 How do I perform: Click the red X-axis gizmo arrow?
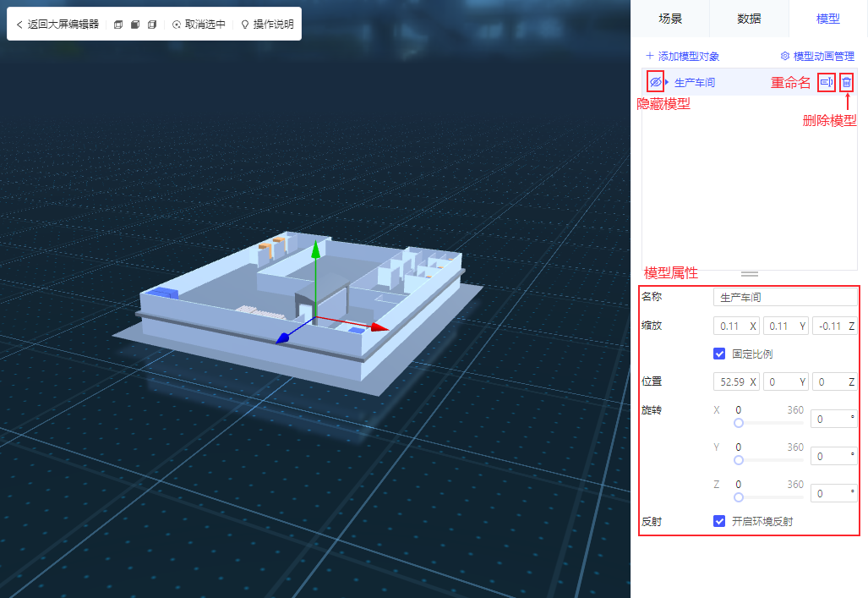pos(379,327)
